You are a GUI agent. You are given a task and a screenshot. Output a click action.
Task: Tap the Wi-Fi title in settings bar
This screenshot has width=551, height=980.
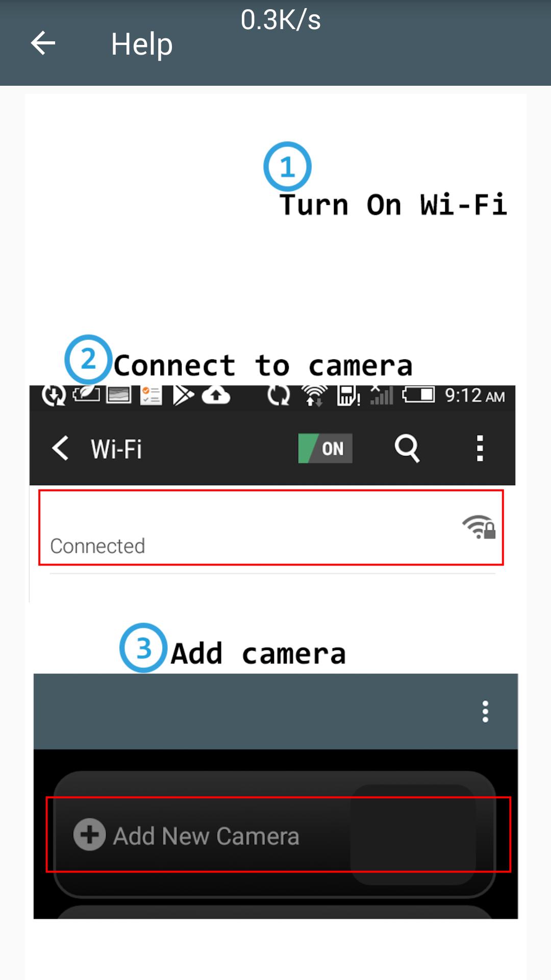point(116,449)
